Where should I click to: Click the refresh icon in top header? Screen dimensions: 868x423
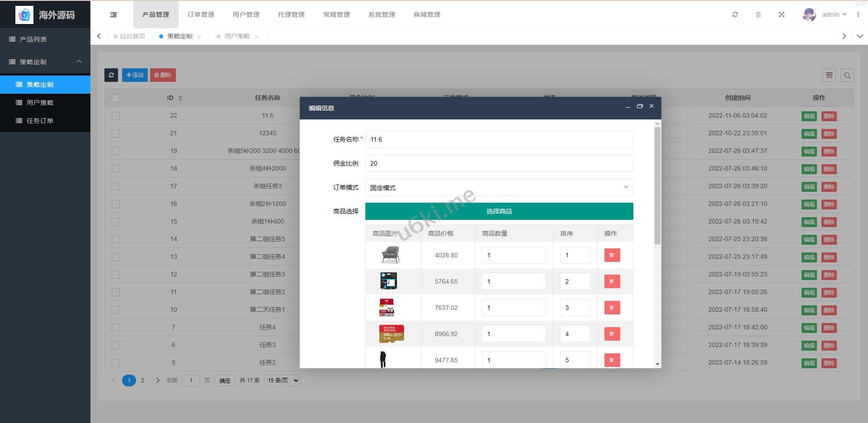pos(735,14)
